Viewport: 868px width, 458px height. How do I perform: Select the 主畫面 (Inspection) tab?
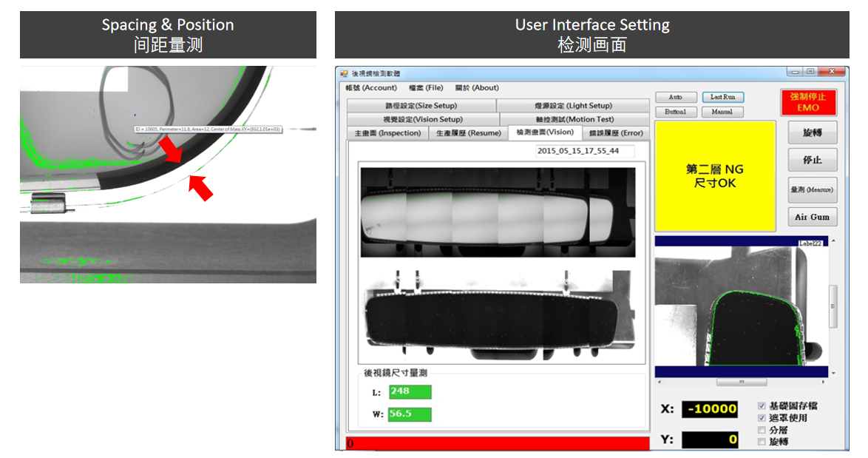[x=387, y=133]
